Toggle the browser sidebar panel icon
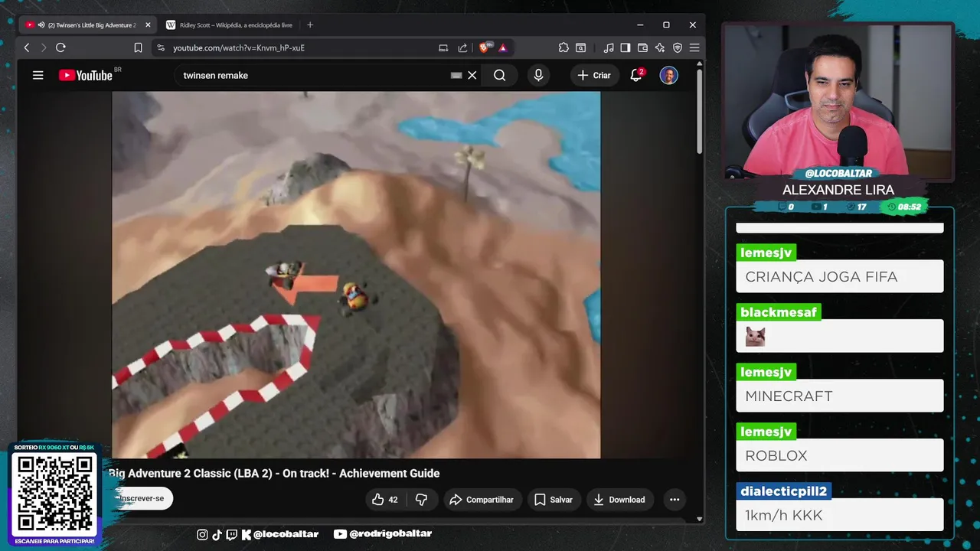 626,47
